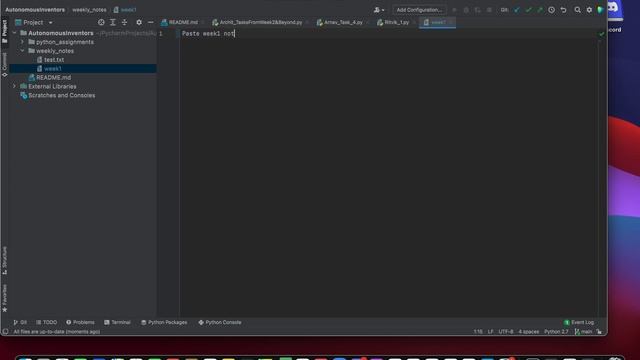Open the Favorites tool window sidebar tab

(x=4, y=298)
